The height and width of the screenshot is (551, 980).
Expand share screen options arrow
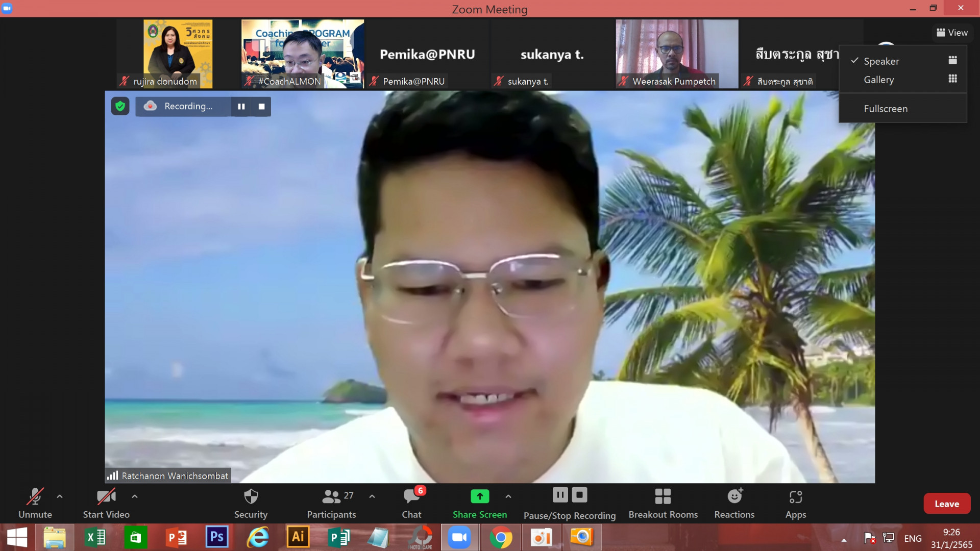pyautogui.click(x=508, y=496)
